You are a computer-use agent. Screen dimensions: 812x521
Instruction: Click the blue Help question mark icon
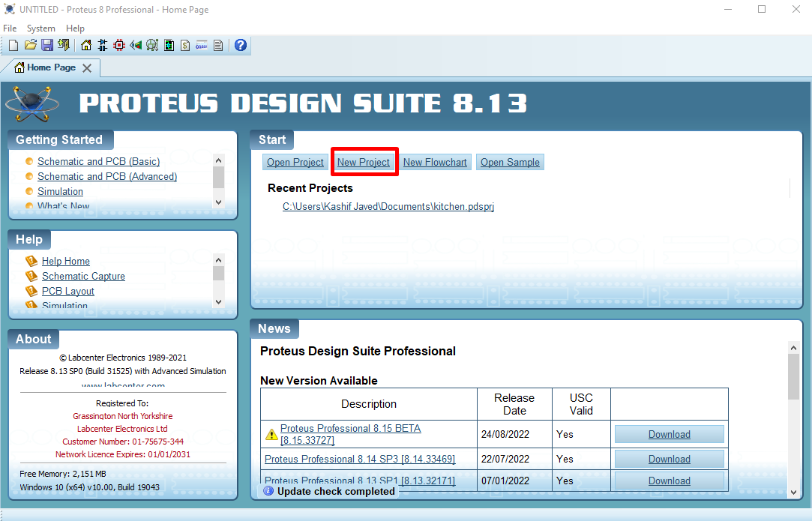[240, 45]
